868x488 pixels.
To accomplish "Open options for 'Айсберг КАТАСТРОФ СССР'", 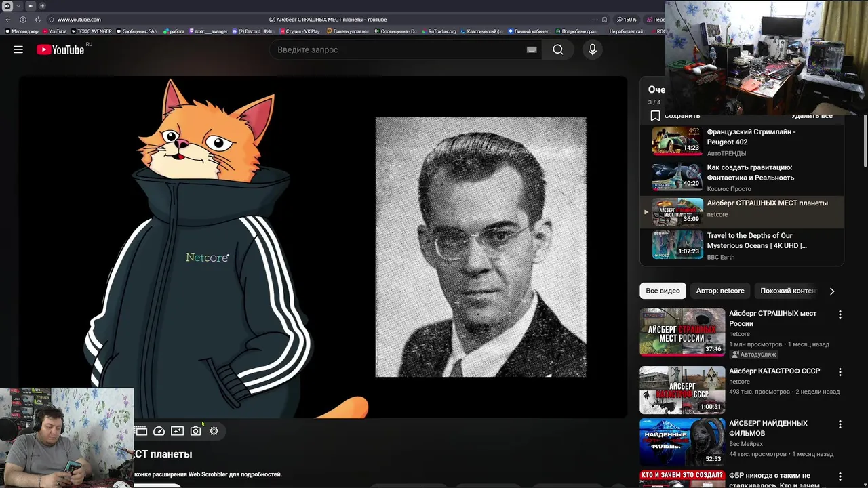I will coord(840,372).
